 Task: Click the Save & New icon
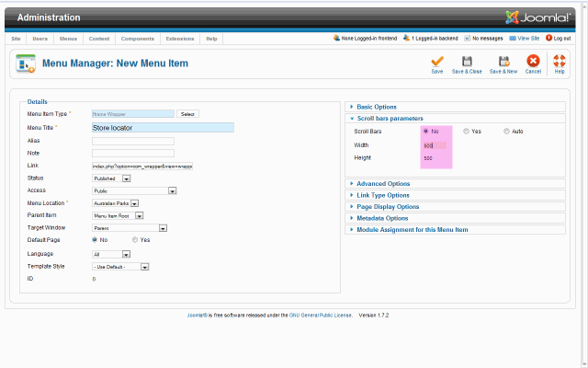pos(503,61)
